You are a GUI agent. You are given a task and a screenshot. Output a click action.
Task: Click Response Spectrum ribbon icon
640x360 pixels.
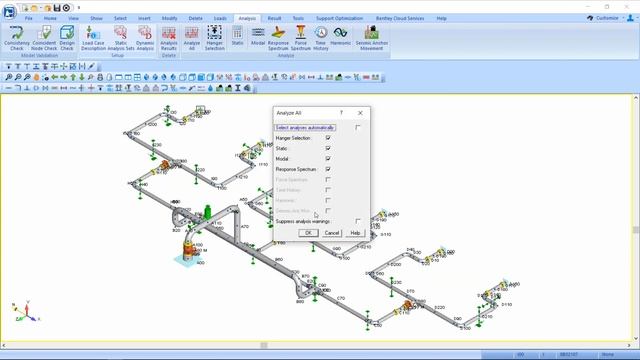pos(278,38)
